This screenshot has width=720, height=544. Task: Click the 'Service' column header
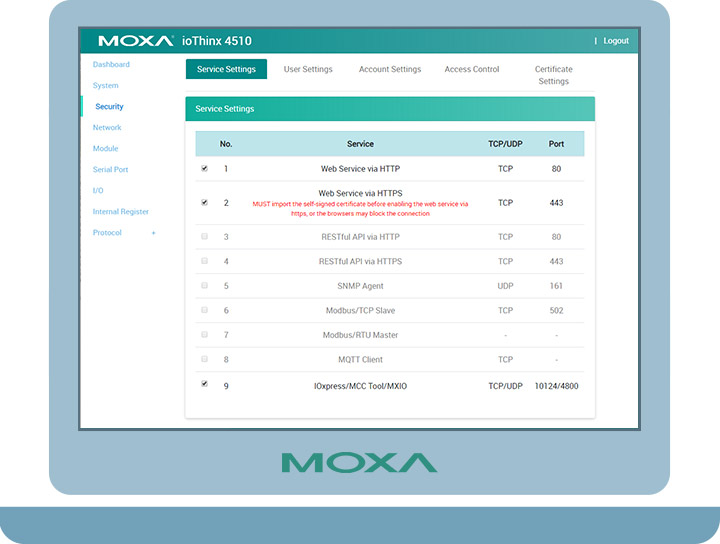coord(360,144)
